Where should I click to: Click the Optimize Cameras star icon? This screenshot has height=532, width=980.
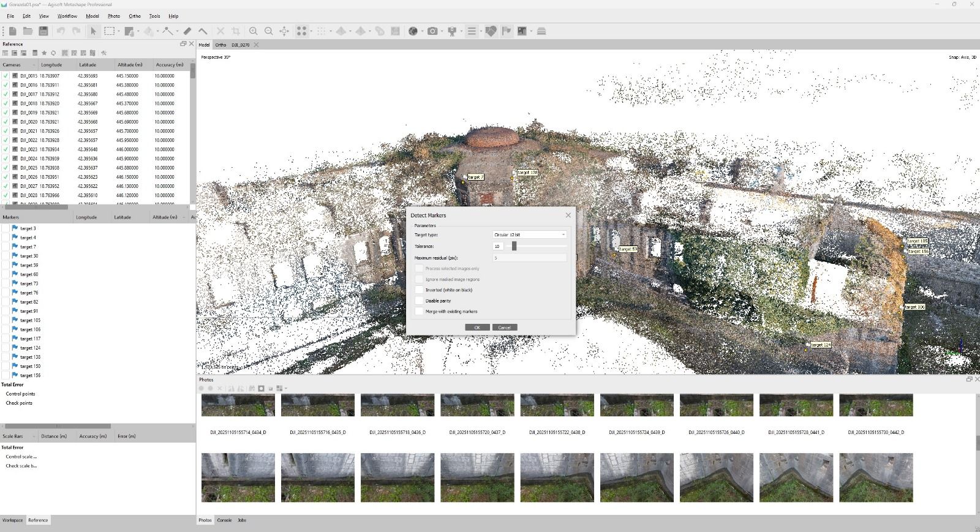pyautogui.click(x=44, y=53)
